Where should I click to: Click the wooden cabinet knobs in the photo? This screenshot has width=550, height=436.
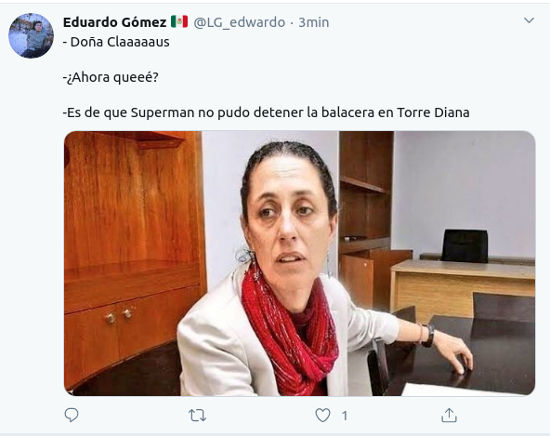pyautogui.click(x=119, y=316)
